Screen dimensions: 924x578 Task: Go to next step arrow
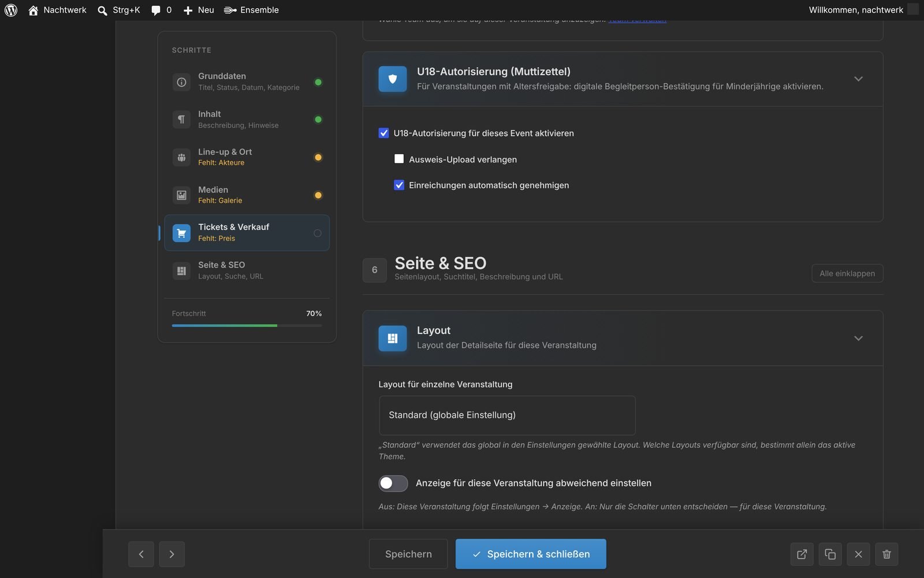pos(172,554)
